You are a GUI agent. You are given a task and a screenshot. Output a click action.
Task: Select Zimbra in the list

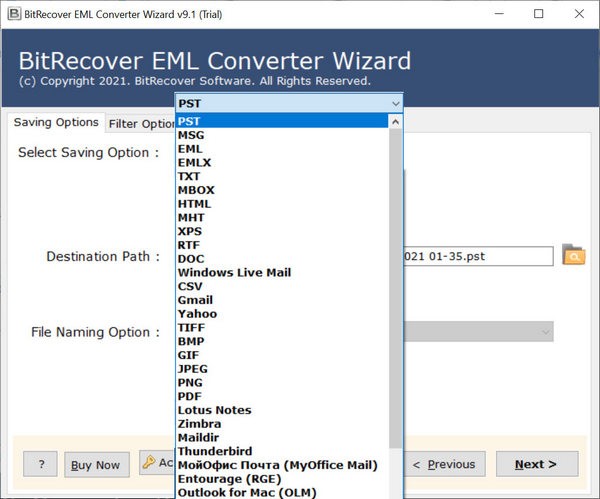point(282,424)
